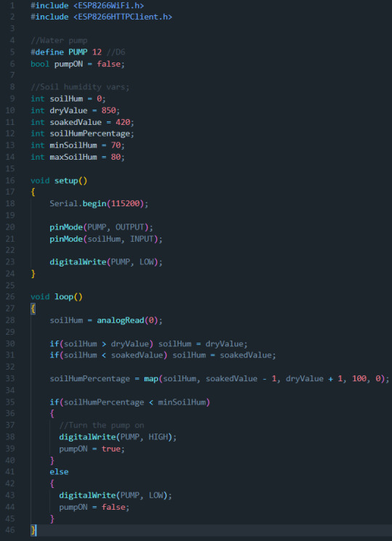Click the digitalWrite(PUMP, HIGH) call
392x541 pixels.
(x=118, y=437)
